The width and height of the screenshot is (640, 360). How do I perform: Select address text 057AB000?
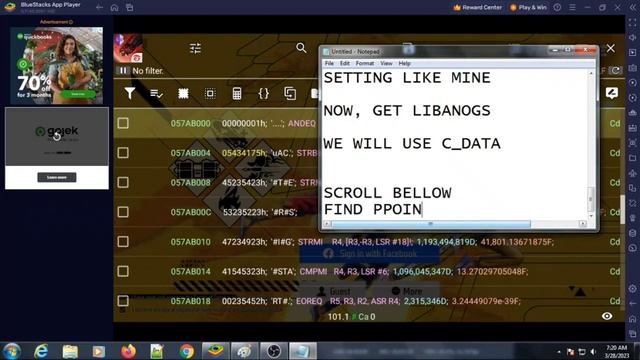(x=190, y=123)
